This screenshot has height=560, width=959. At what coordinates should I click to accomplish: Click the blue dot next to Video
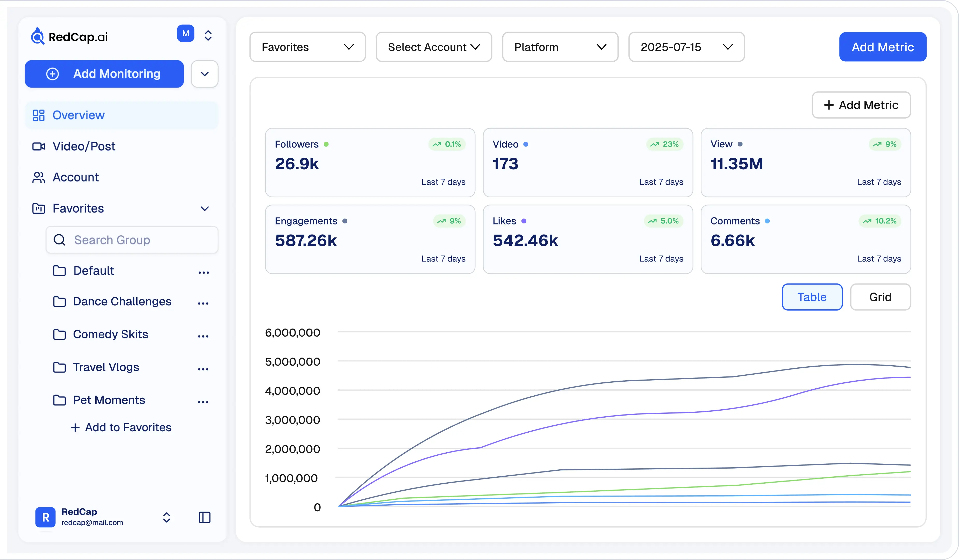tap(526, 144)
